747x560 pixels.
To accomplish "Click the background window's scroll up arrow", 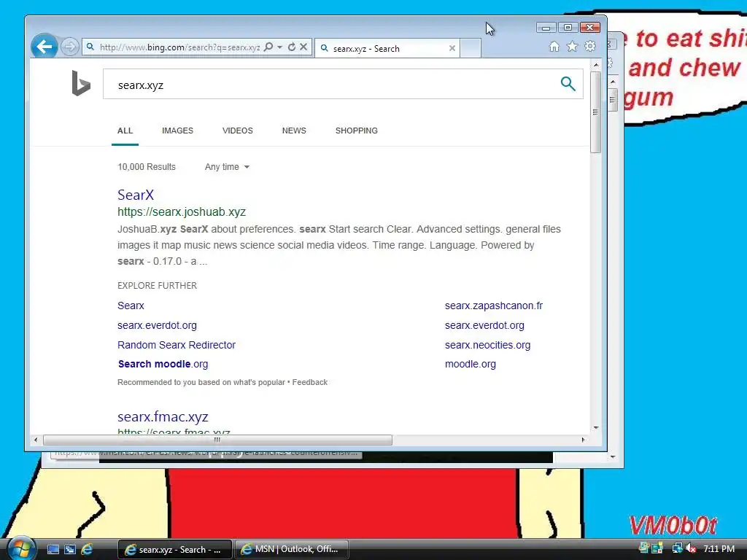I will (613, 82).
